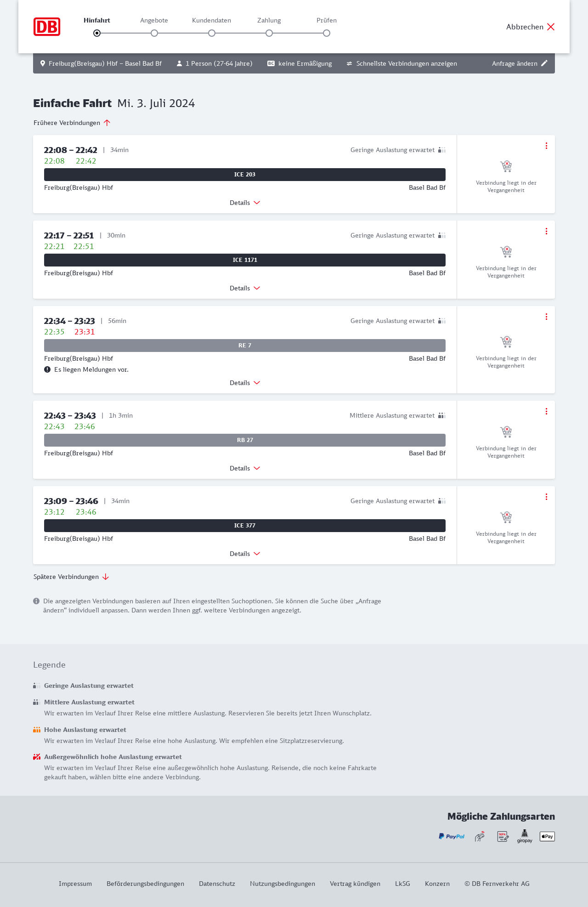Click the DB logo
588x907 pixels.
click(x=47, y=27)
